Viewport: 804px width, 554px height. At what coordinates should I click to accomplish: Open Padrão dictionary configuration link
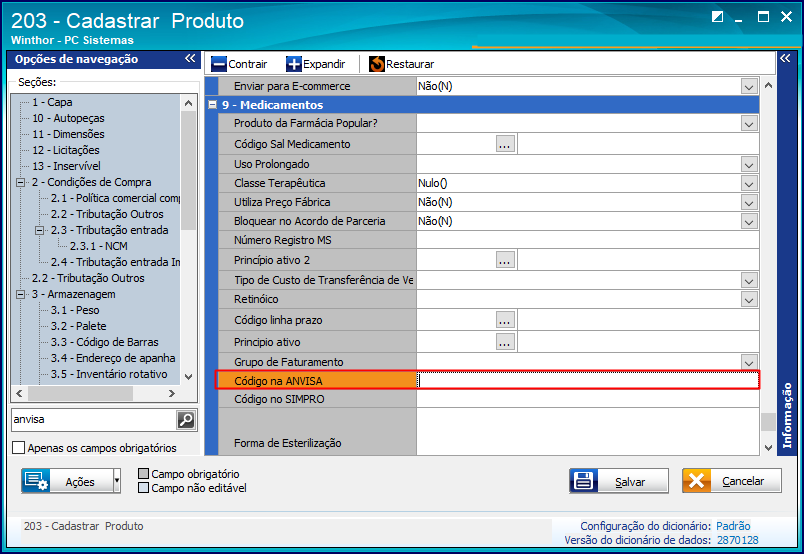tap(733, 526)
